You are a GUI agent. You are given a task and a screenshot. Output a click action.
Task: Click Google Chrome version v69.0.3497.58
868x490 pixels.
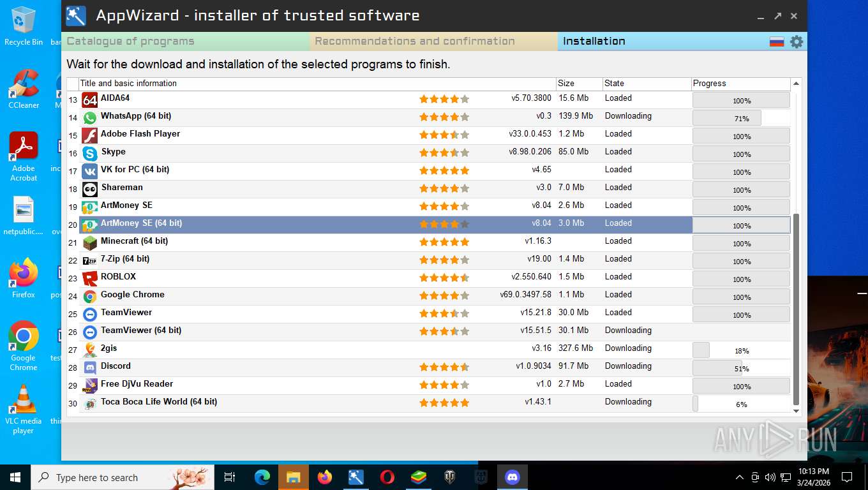[525, 295]
